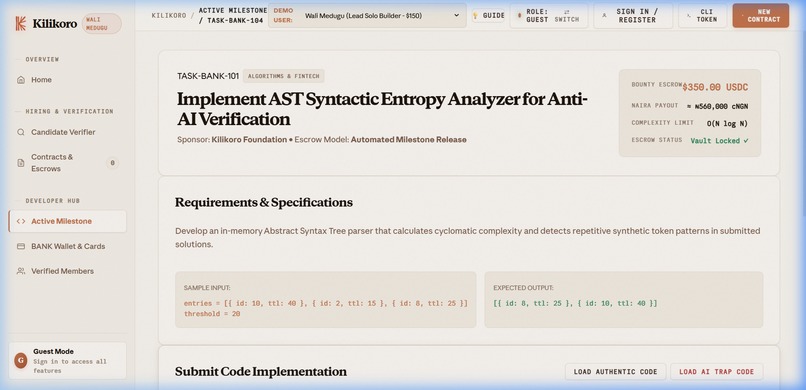Click the New Contract button
The width and height of the screenshot is (806, 390).
pyautogui.click(x=760, y=15)
